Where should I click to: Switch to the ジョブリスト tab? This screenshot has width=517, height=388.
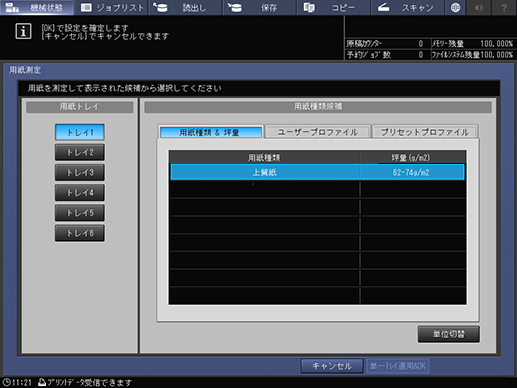(x=111, y=7)
